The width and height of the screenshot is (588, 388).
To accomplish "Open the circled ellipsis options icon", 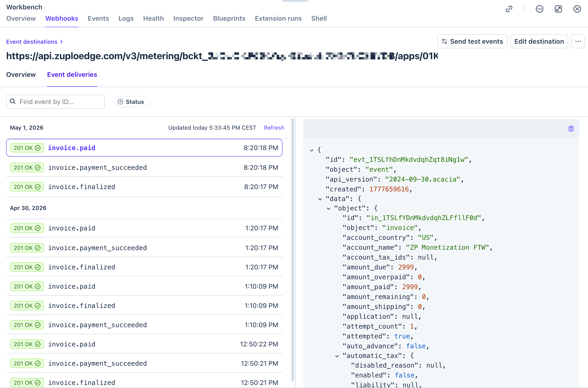I will click(x=540, y=9).
